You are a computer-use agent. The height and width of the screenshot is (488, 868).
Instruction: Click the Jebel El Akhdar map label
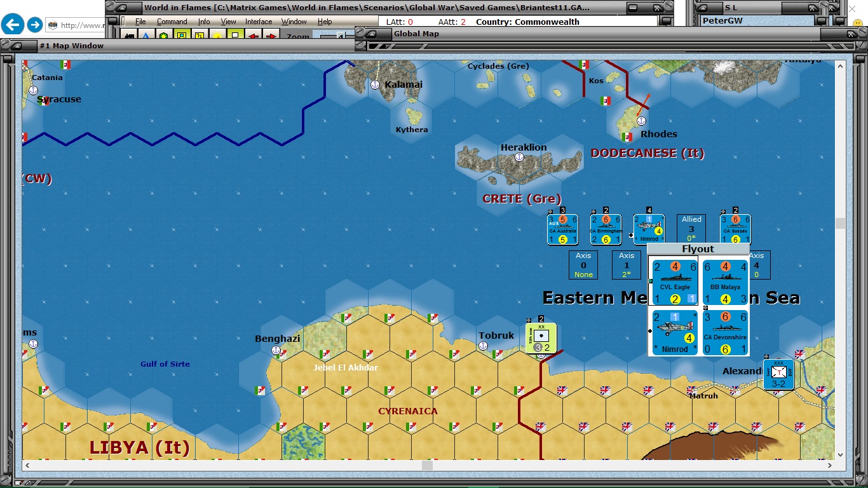tap(346, 368)
